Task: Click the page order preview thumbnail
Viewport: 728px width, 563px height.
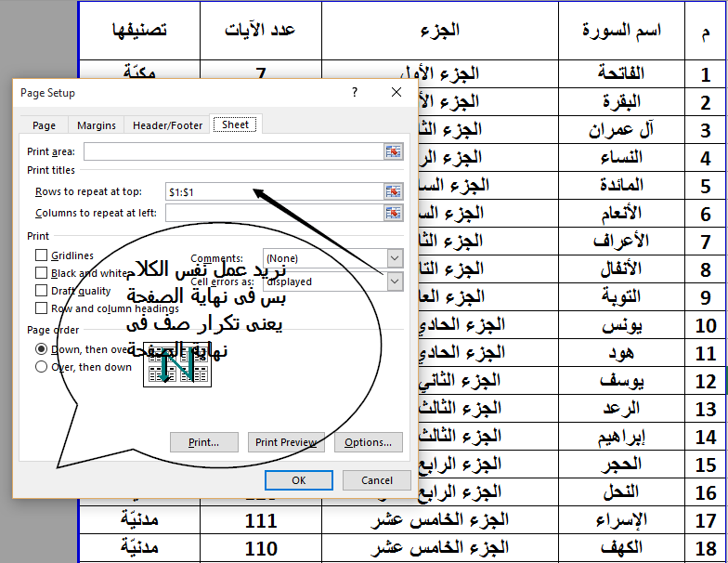Action: pyautogui.click(x=176, y=365)
